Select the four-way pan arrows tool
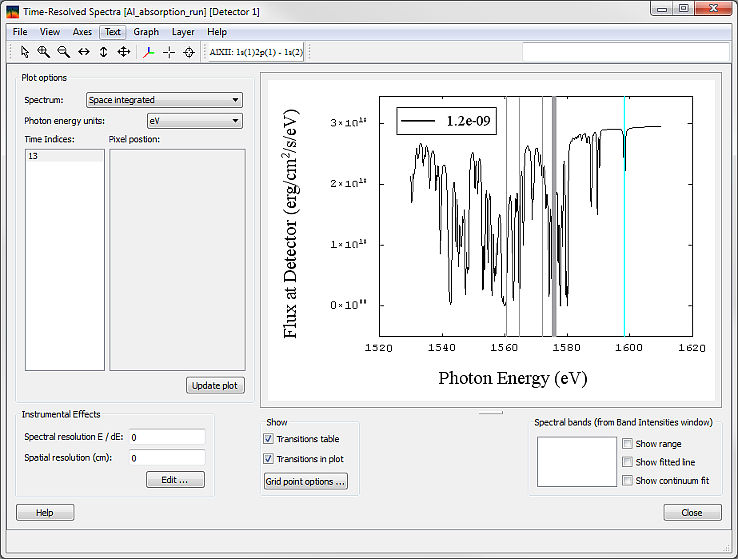The height and width of the screenshot is (559, 738). pyautogui.click(x=124, y=52)
